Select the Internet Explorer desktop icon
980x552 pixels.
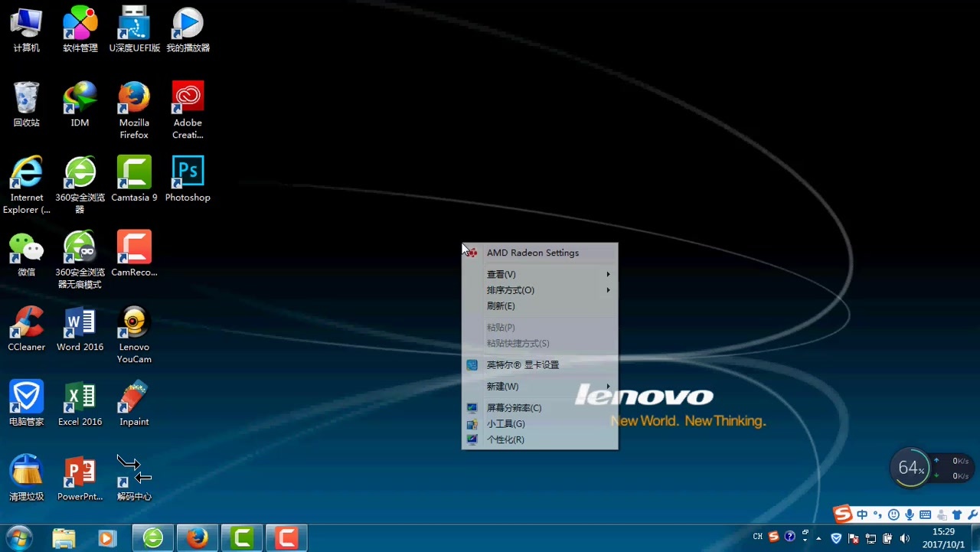(x=26, y=185)
